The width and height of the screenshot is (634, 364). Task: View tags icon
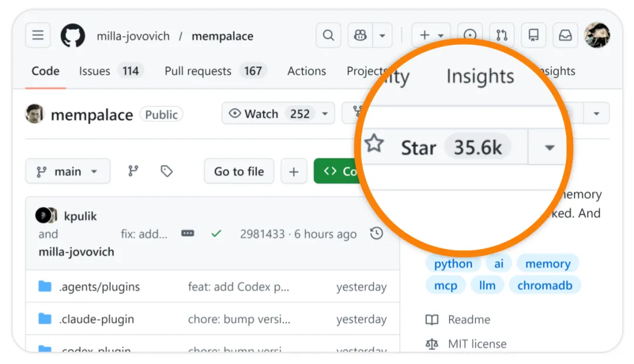pyautogui.click(x=166, y=171)
